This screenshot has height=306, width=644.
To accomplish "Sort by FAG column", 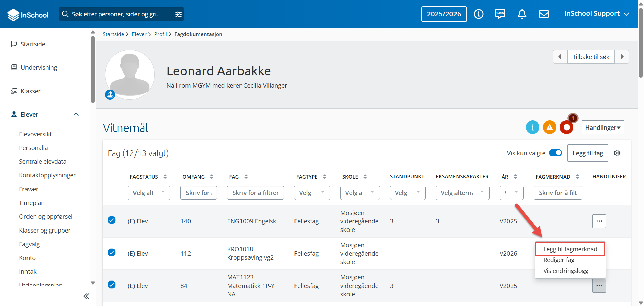I will pyautogui.click(x=246, y=177).
